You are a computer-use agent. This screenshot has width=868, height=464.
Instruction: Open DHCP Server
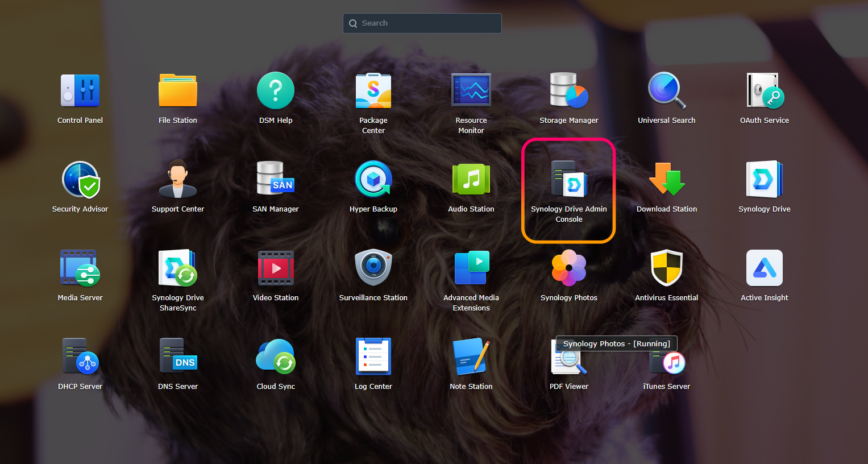(80, 357)
